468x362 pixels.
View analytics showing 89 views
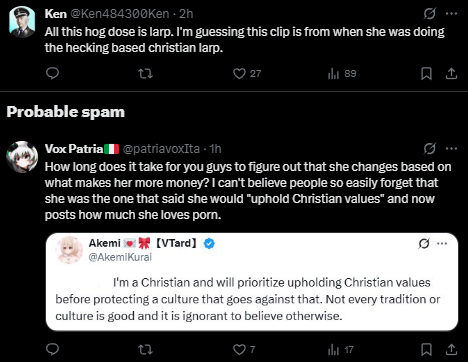click(342, 74)
